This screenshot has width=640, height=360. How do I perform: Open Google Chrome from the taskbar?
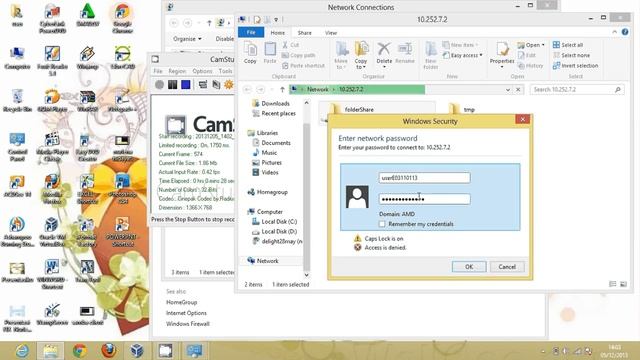[80, 351]
